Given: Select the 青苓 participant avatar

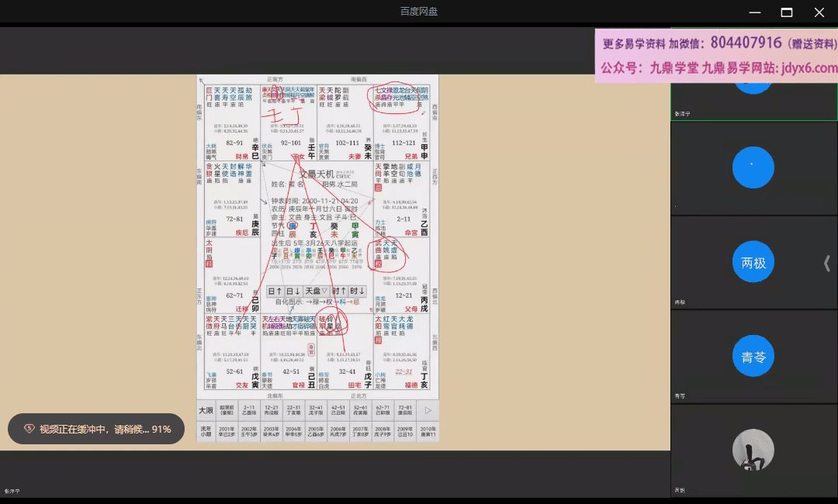Looking at the screenshot, I should (753, 357).
